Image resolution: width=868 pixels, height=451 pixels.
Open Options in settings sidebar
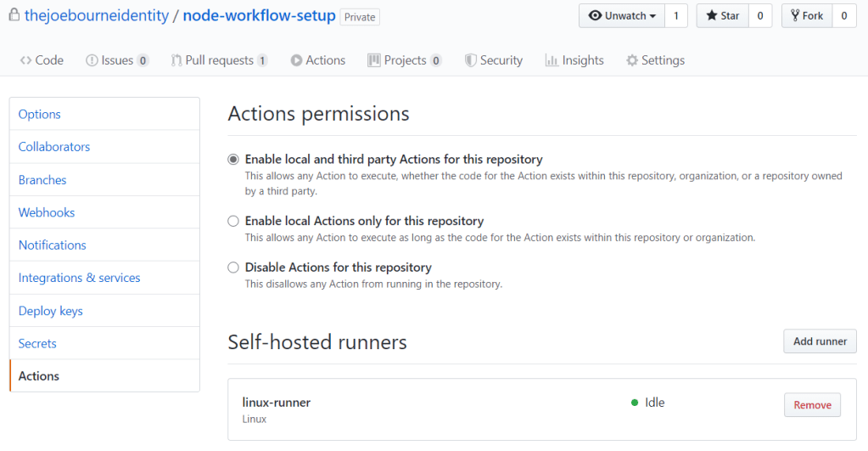(104, 114)
